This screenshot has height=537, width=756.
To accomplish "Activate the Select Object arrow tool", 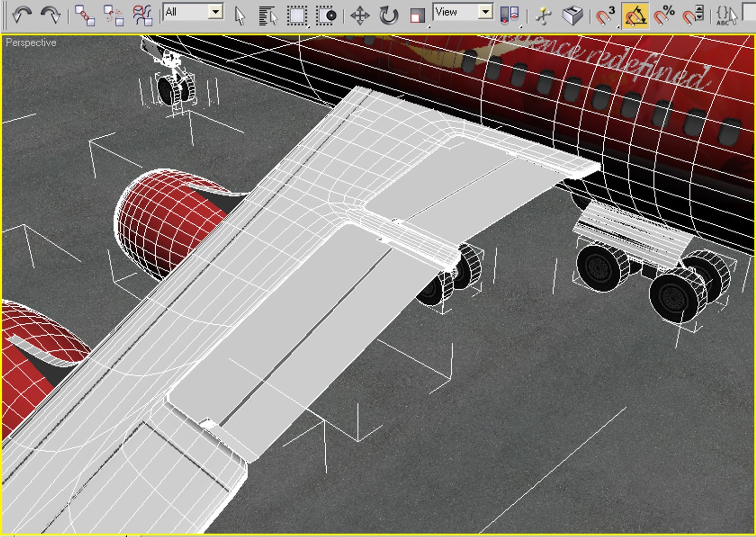I will coord(240,16).
